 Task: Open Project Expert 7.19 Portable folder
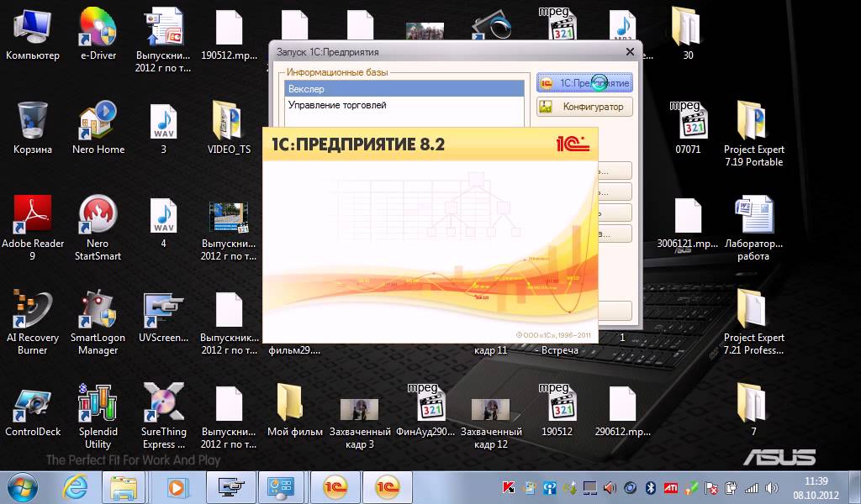click(753, 134)
